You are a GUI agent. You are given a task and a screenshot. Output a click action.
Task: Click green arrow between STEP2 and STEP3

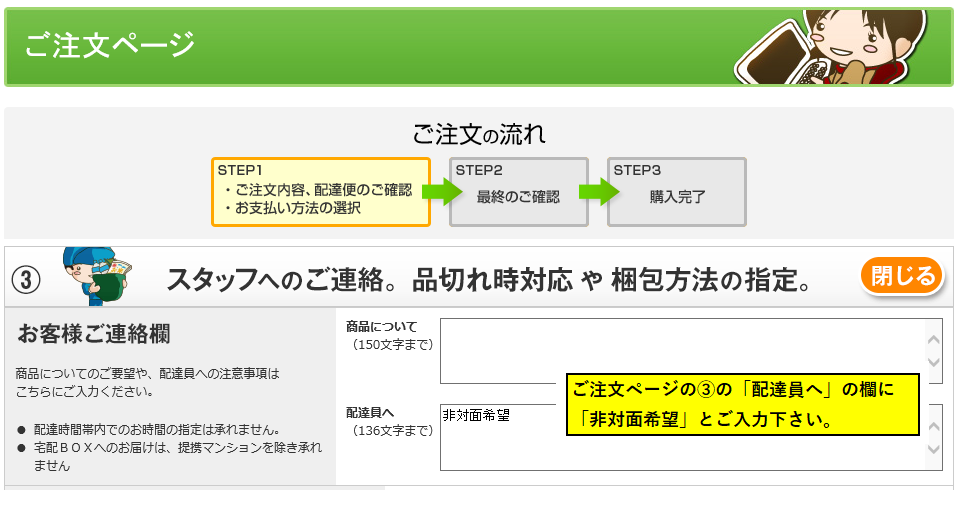point(597,192)
